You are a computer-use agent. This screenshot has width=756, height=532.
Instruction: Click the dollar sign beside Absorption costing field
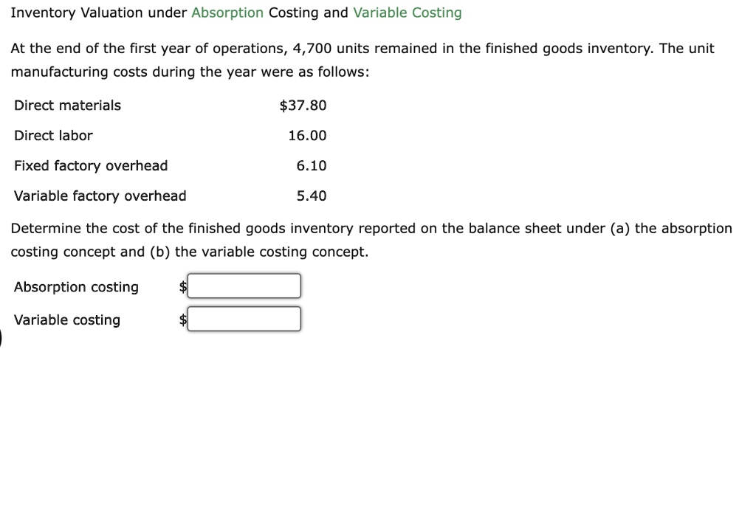click(x=182, y=287)
